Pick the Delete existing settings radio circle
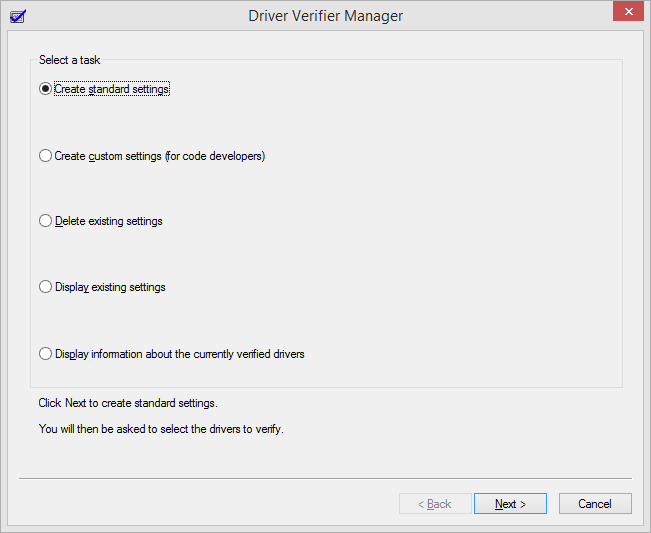 pyautogui.click(x=45, y=221)
